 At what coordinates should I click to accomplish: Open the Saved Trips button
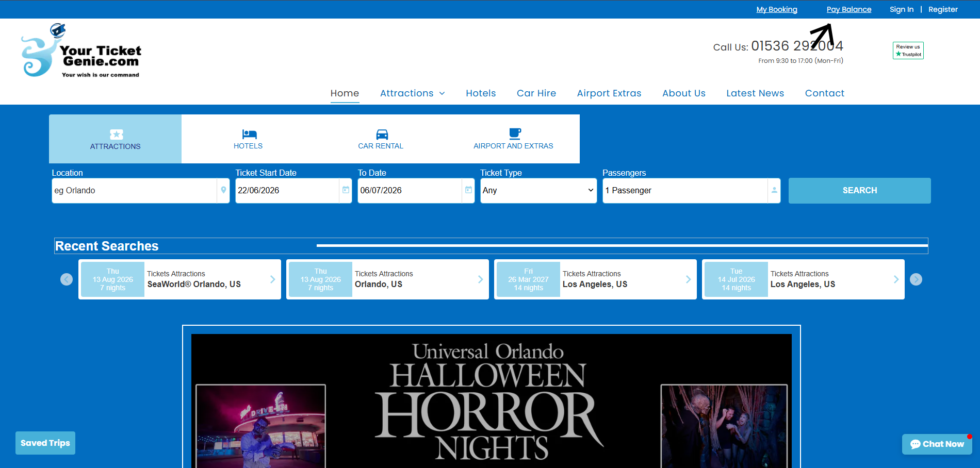click(x=45, y=443)
